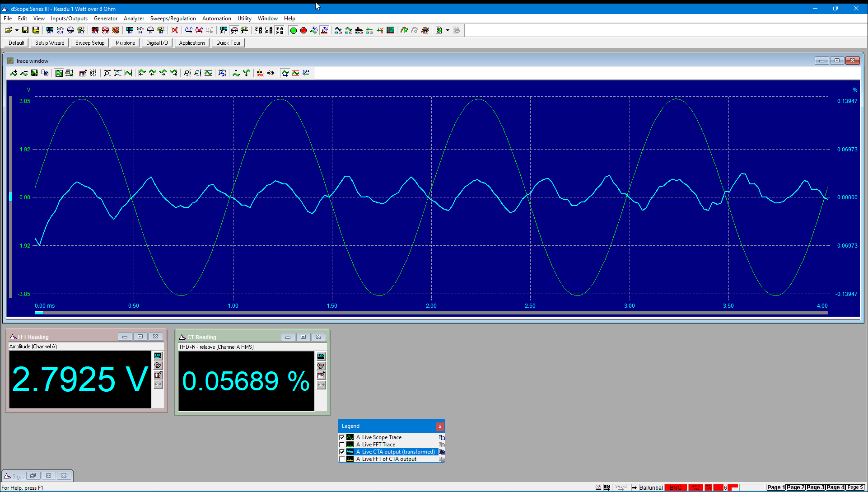Click the green run circle icon
This screenshot has width=868, height=492.
click(293, 30)
